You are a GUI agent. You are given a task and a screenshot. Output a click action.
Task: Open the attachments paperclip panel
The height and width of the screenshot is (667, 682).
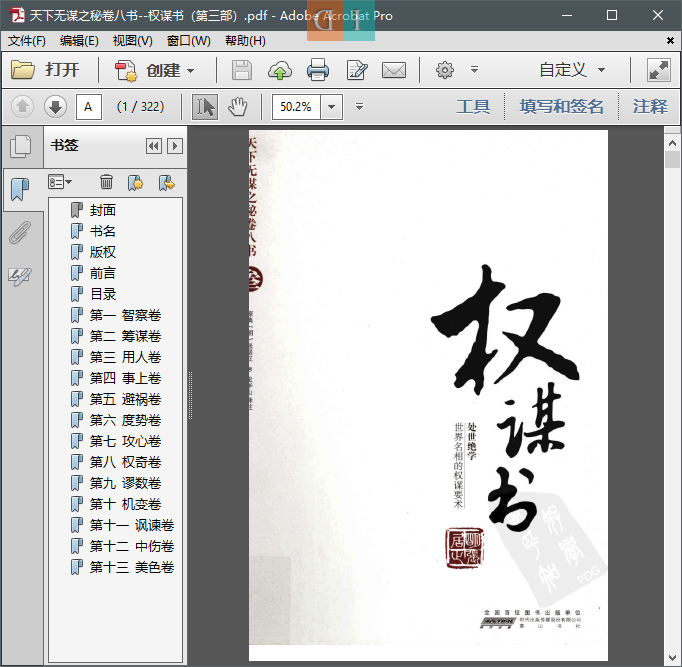(20, 233)
